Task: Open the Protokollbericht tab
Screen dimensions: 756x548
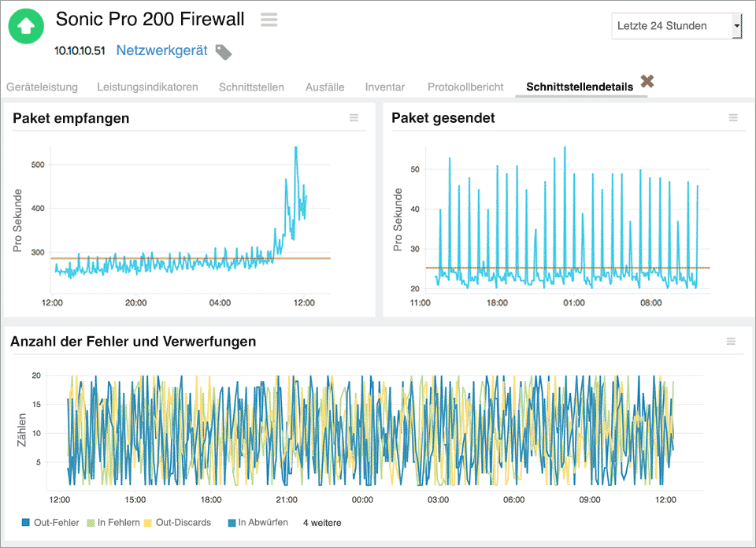Action: 465,87
